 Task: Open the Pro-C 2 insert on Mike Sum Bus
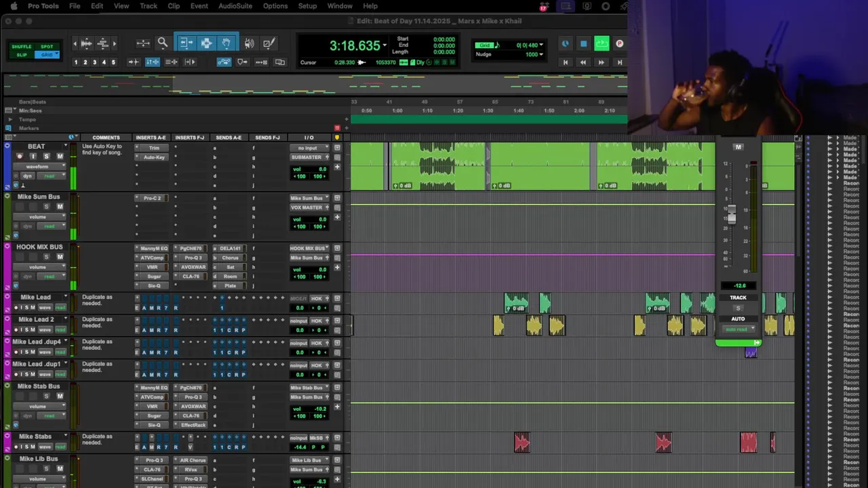click(153, 198)
